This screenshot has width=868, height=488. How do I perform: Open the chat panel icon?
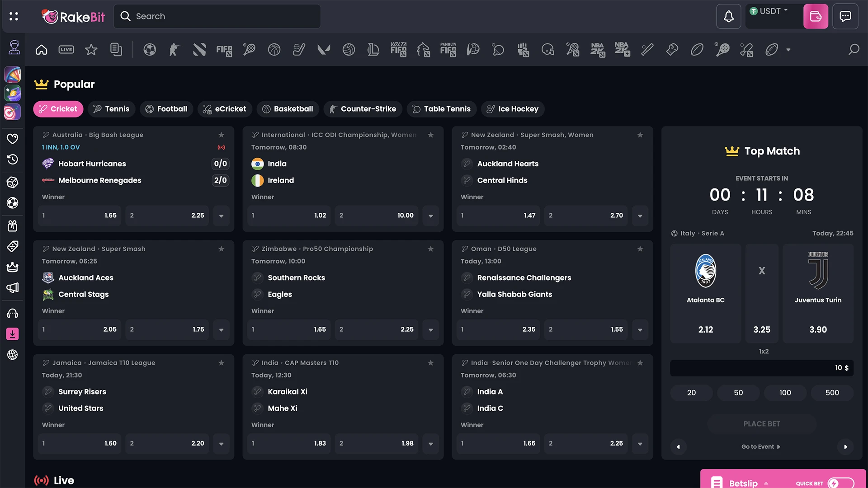tap(845, 16)
